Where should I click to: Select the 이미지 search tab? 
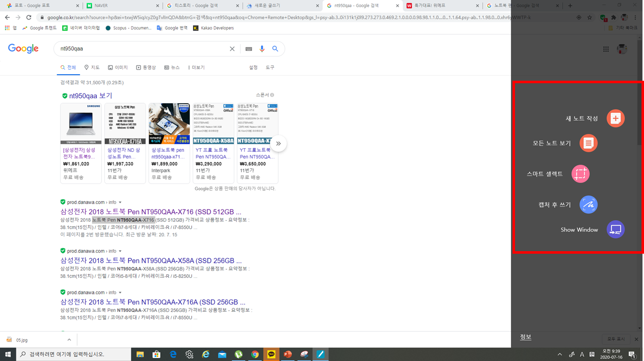118,67
